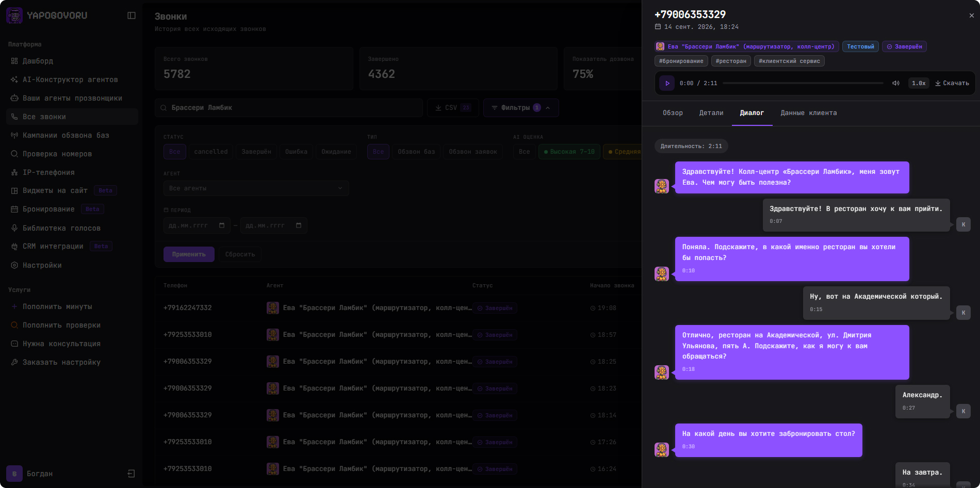Export calls with CSV button
The height and width of the screenshot is (488, 980).
pyautogui.click(x=453, y=108)
